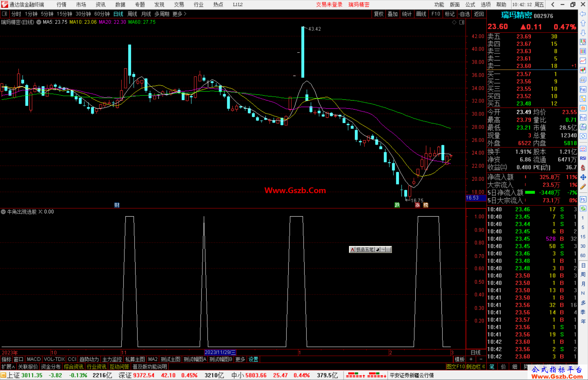Viewport: 588px width, 380px height.
Task: Select the 年 sidebar period
Action: pos(583,321)
